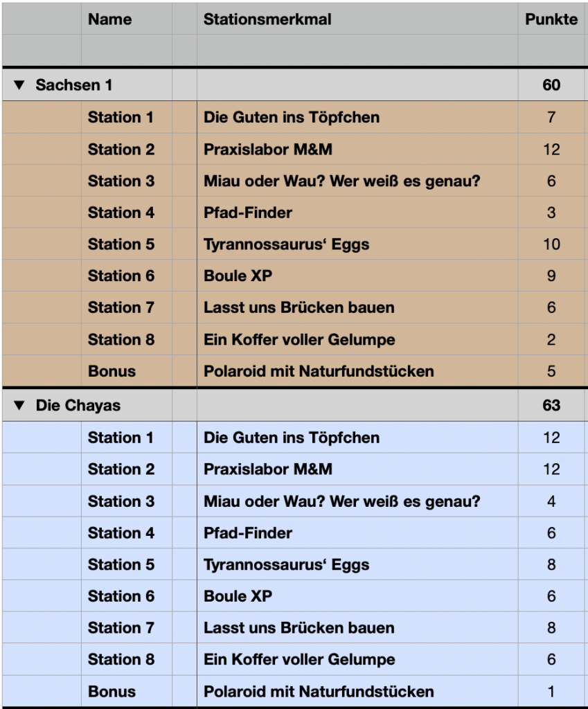Select the Name column header
The width and height of the screenshot is (588, 709).
tap(127, 19)
